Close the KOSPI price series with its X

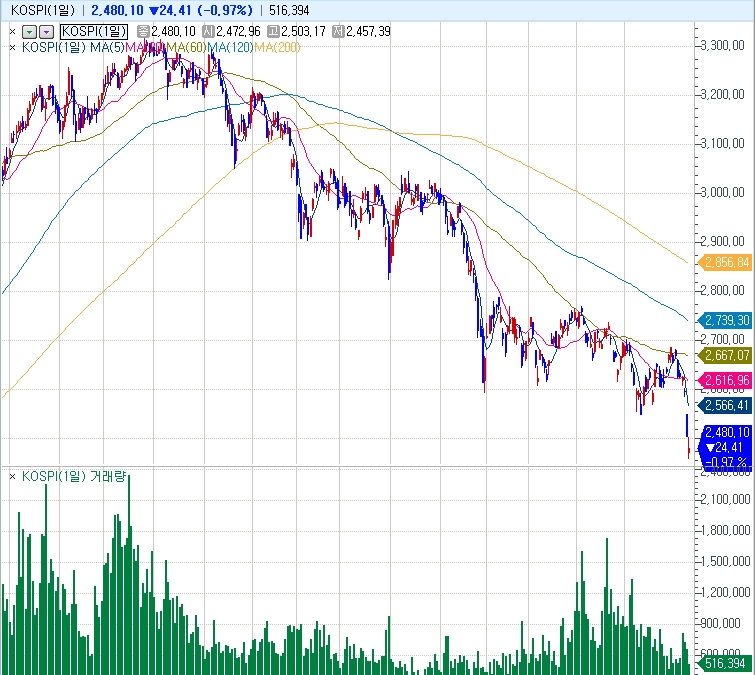point(12,32)
